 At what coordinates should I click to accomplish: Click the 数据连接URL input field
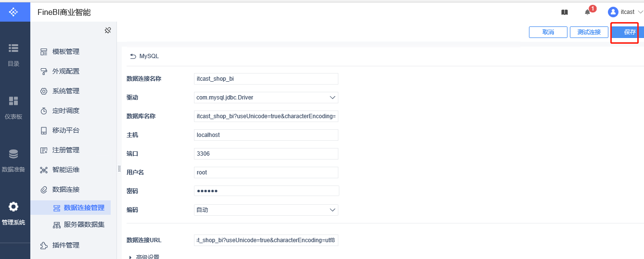266,240
